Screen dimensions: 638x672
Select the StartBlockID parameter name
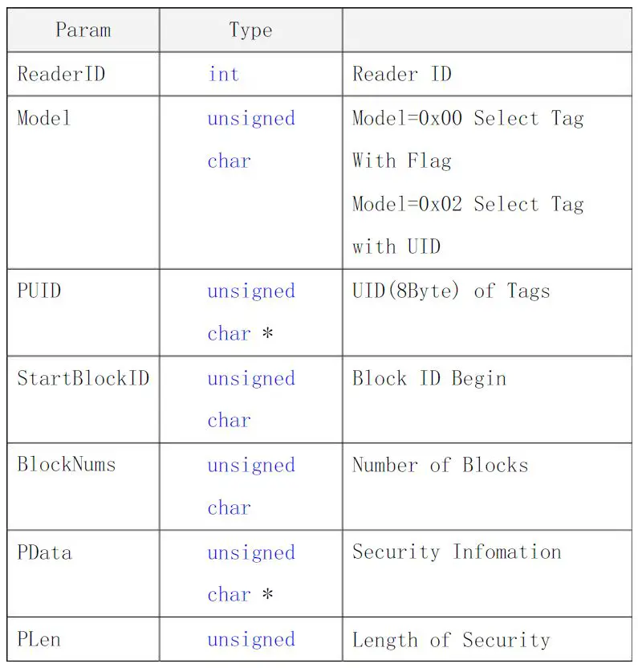click(x=83, y=378)
